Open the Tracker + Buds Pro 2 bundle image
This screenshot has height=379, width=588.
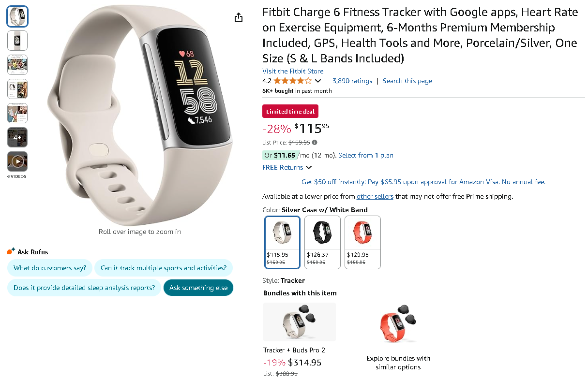[x=299, y=321]
